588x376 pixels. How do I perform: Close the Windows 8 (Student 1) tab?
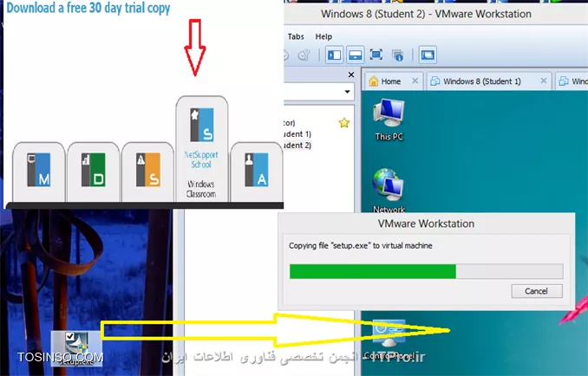(x=544, y=81)
